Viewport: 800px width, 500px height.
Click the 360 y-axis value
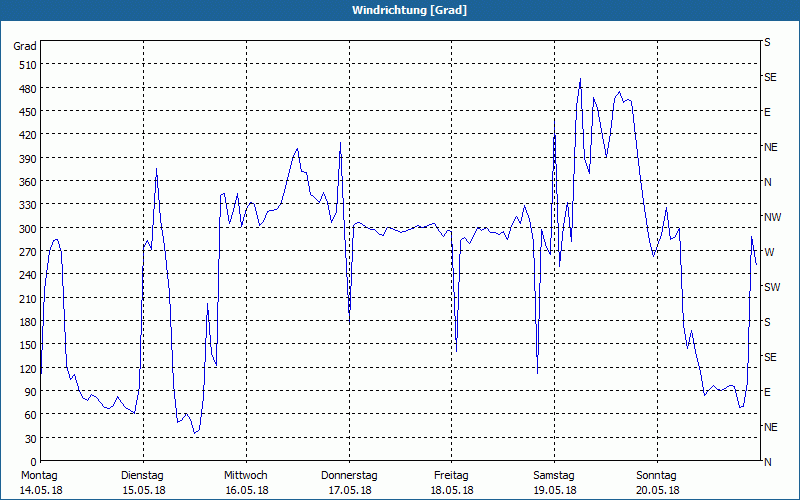[29, 182]
